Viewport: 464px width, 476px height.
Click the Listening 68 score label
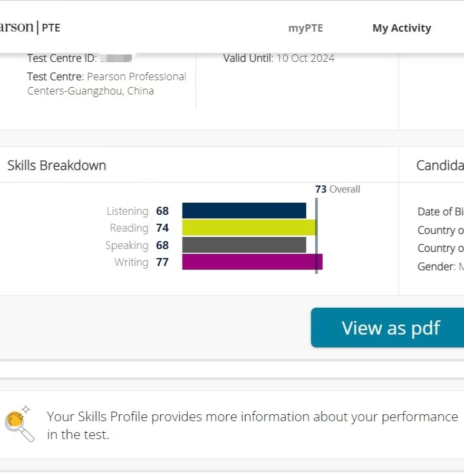point(138,211)
